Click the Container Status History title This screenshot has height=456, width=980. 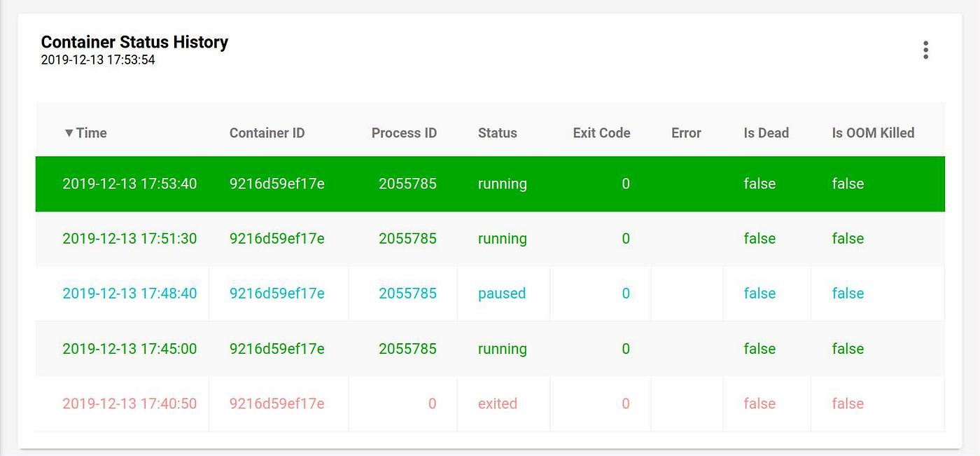coord(135,42)
